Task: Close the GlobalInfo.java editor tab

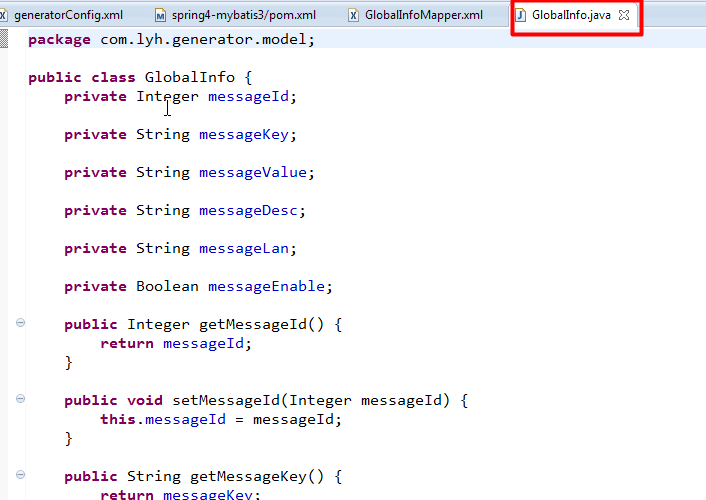Action: [624, 15]
